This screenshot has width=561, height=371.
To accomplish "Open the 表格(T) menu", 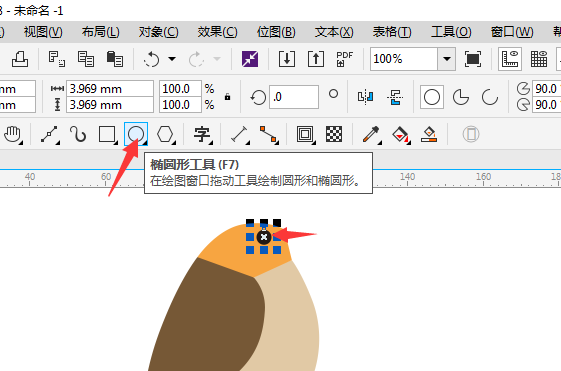I will pos(392,32).
